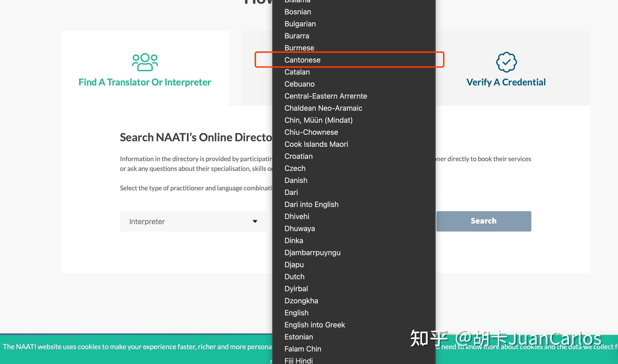Choose Dari into English option
Image resolution: width=618 pixels, height=364 pixels.
[311, 204]
